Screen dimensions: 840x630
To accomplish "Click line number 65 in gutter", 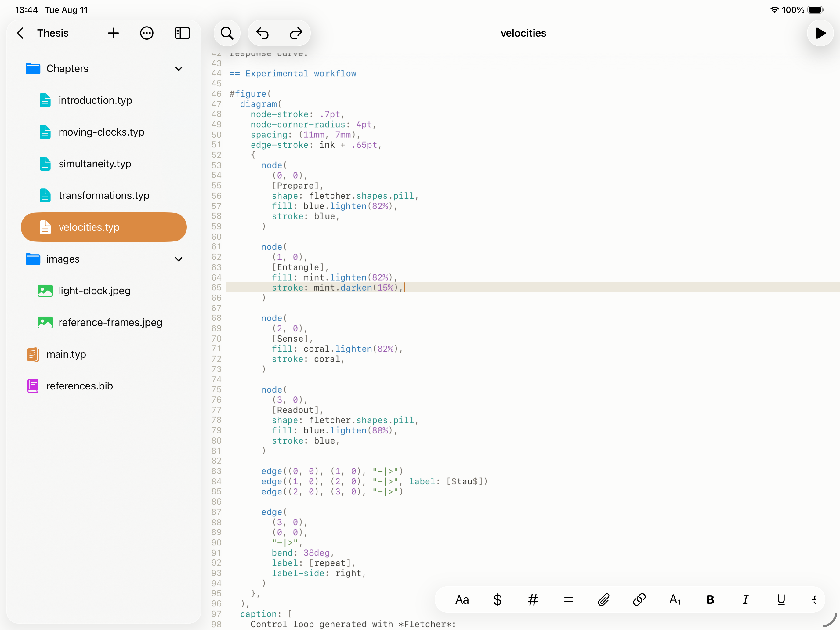I will click(216, 288).
